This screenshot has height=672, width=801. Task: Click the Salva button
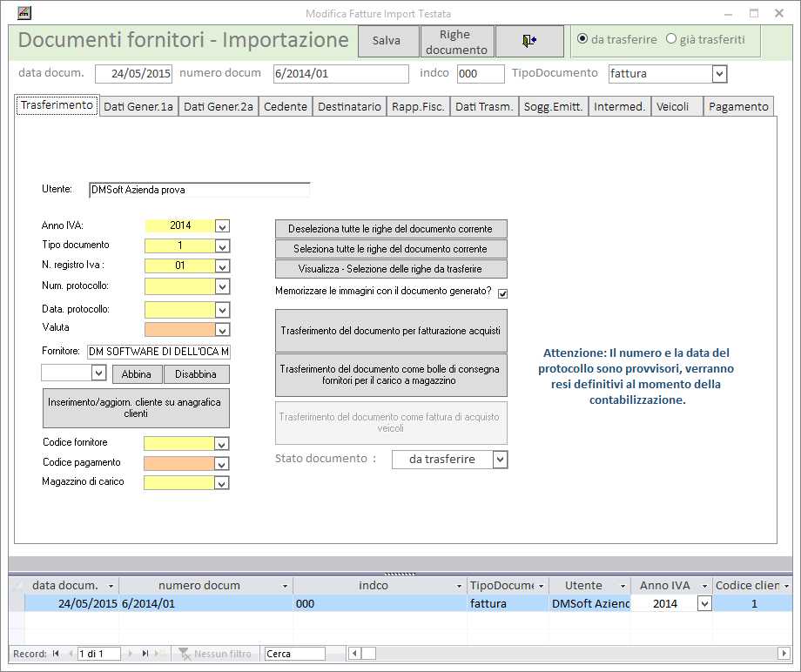tap(387, 40)
